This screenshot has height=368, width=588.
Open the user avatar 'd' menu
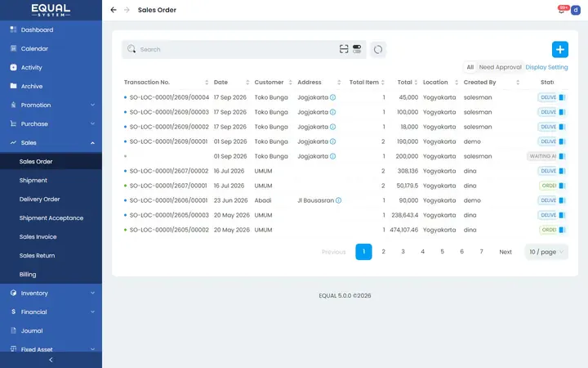click(575, 10)
